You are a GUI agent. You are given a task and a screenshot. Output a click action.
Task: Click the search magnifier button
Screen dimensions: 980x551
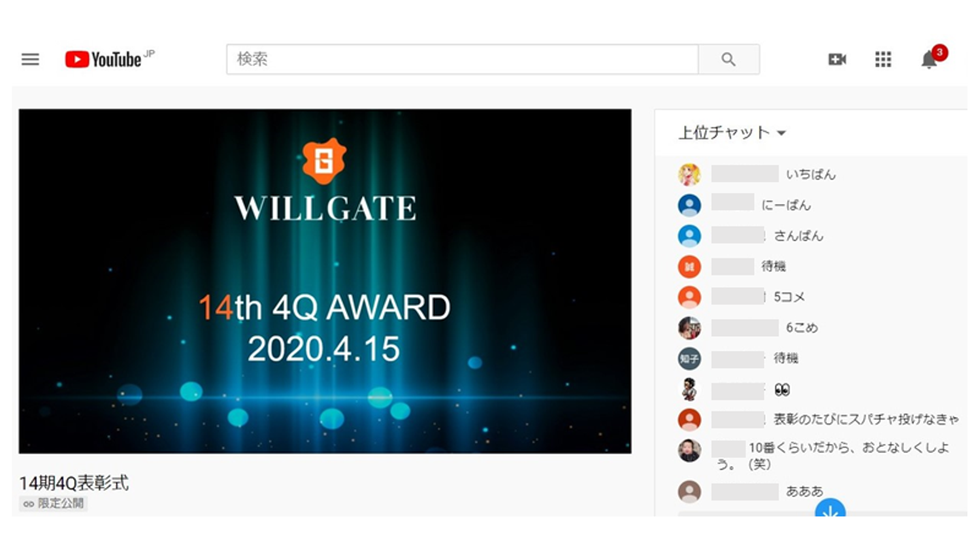point(729,59)
